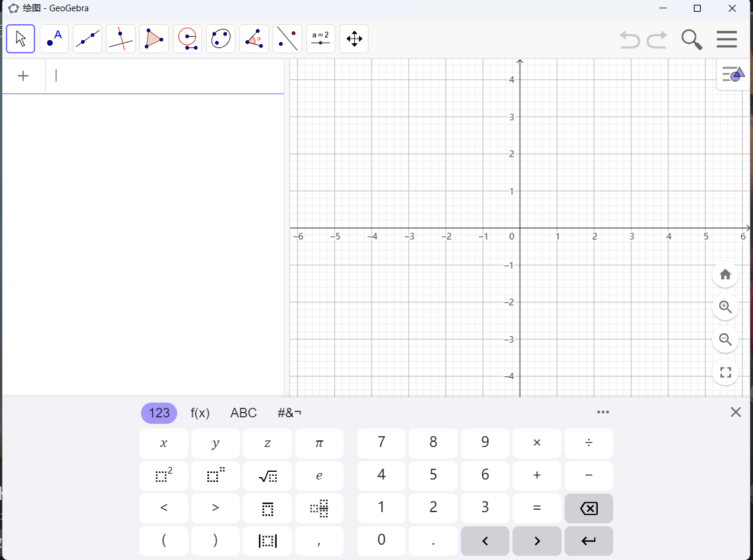Close the virtual keyboard
This screenshot has height=560, width=753.
736,412
